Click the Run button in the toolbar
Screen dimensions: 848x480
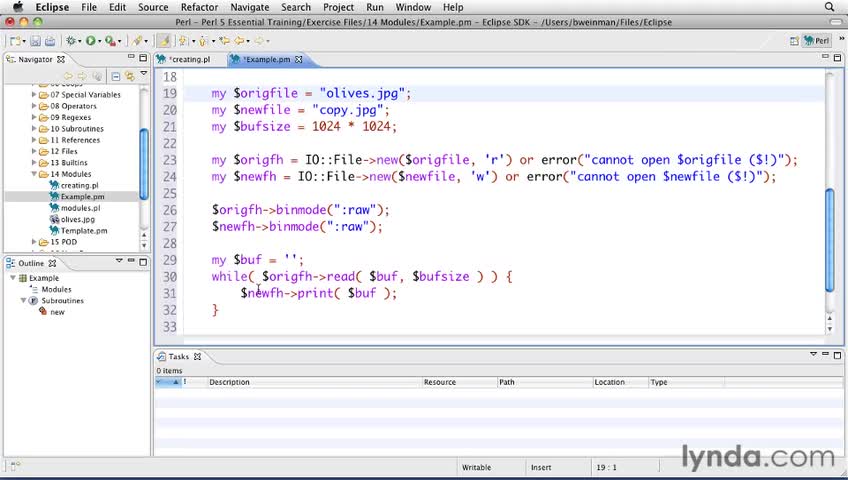coord(91,41)
